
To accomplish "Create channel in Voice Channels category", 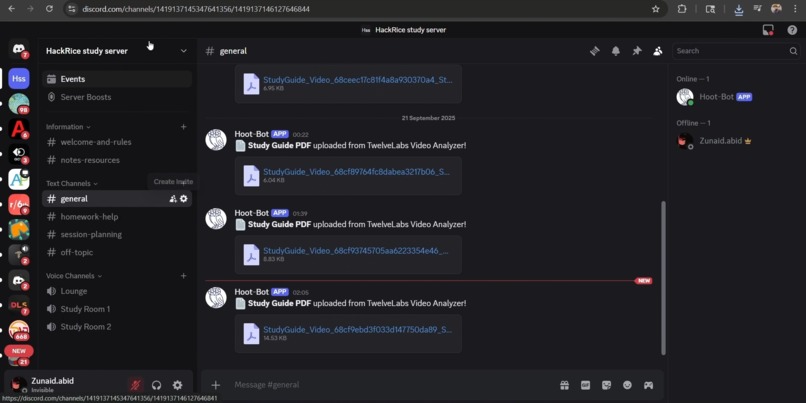I will pyautogui.click(x=184, y=276).
